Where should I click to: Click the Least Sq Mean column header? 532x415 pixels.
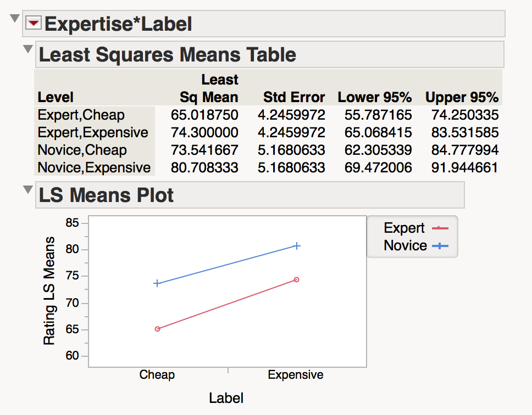209,89
